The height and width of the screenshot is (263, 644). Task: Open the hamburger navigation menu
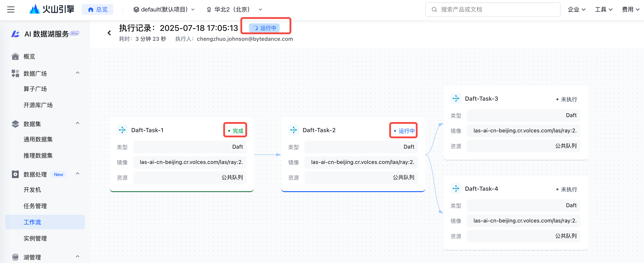[11, 9]
